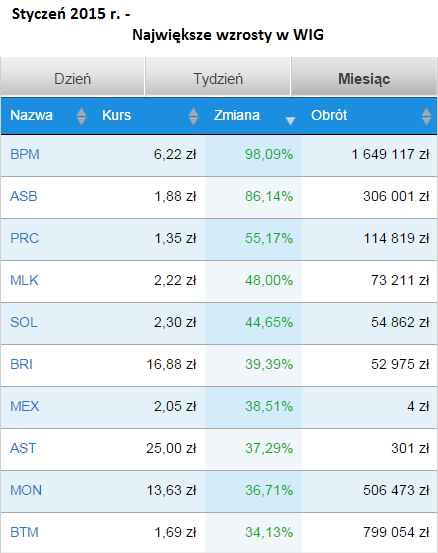Click the Obrót column sort arrows

click(x=426, y=116)
